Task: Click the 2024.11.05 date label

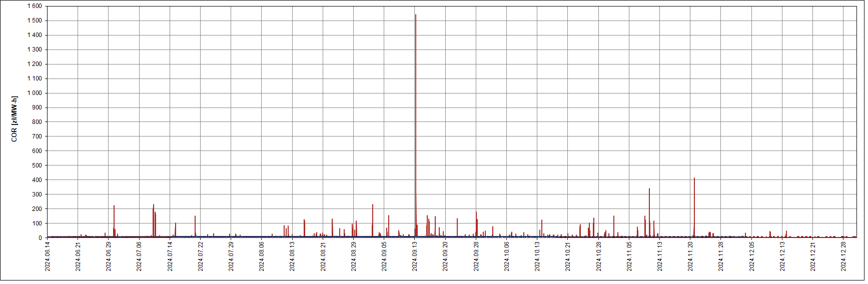Action: [629, 256]
